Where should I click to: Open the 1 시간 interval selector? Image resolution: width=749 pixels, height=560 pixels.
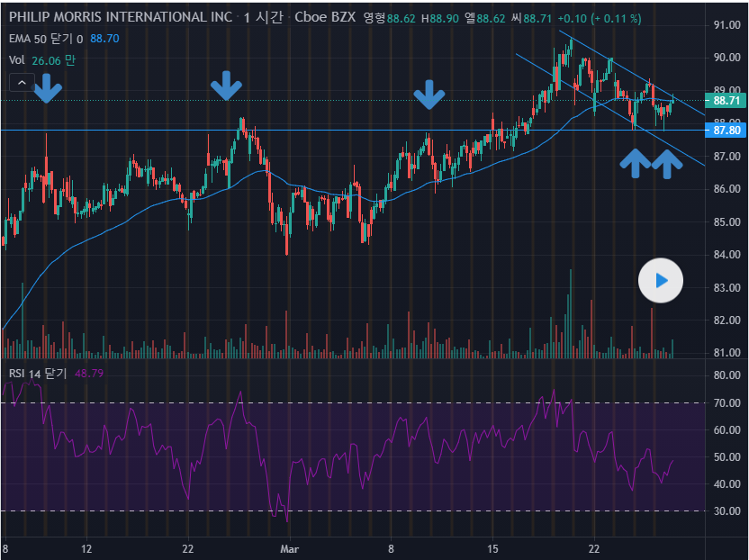[263, 18]
